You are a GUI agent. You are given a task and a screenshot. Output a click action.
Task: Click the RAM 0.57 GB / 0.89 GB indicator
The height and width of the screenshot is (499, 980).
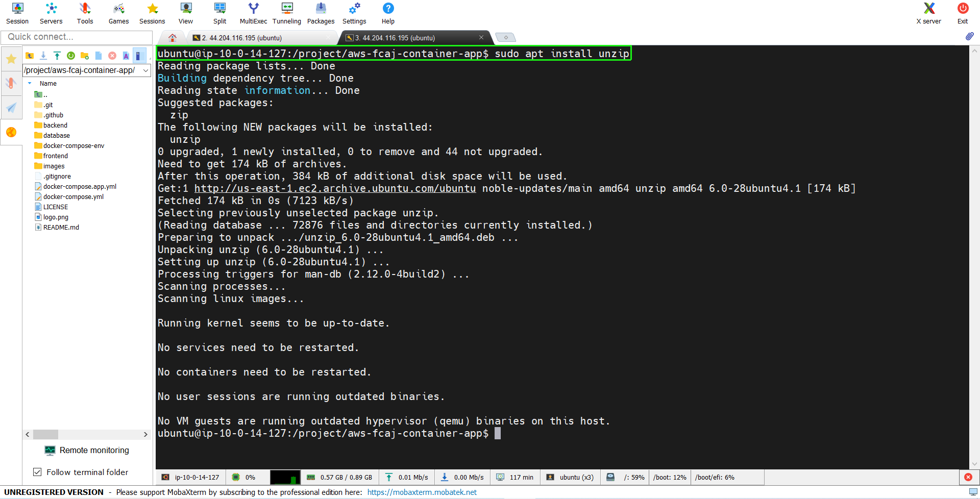click(339, 477)
